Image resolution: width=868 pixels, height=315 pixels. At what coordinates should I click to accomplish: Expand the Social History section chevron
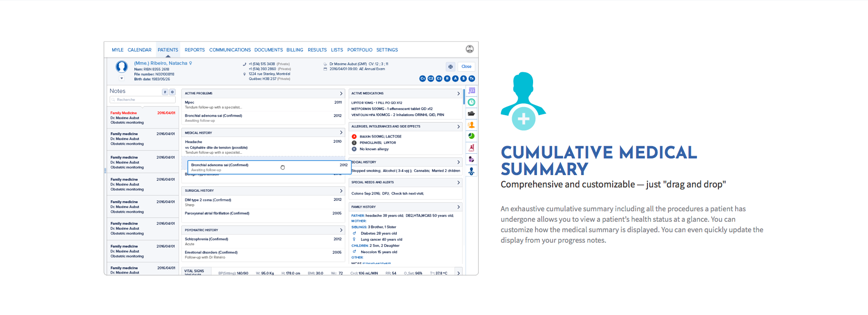pos(458,162)
